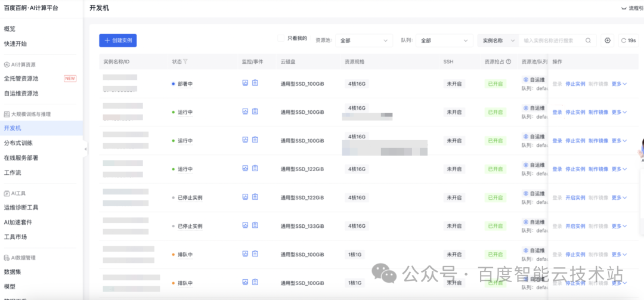
Task: Open event log icon in the 部署中 row
Action: (255, 83)
